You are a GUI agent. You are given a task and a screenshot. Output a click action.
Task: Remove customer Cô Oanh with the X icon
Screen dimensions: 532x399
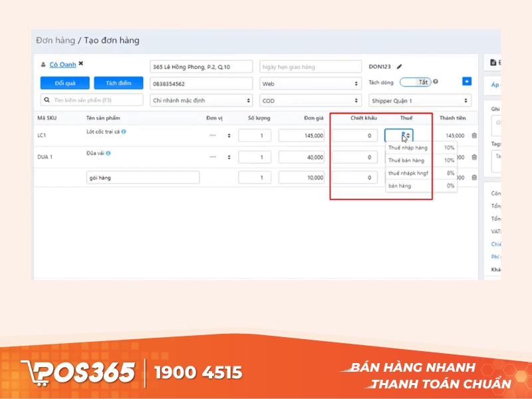81,64
